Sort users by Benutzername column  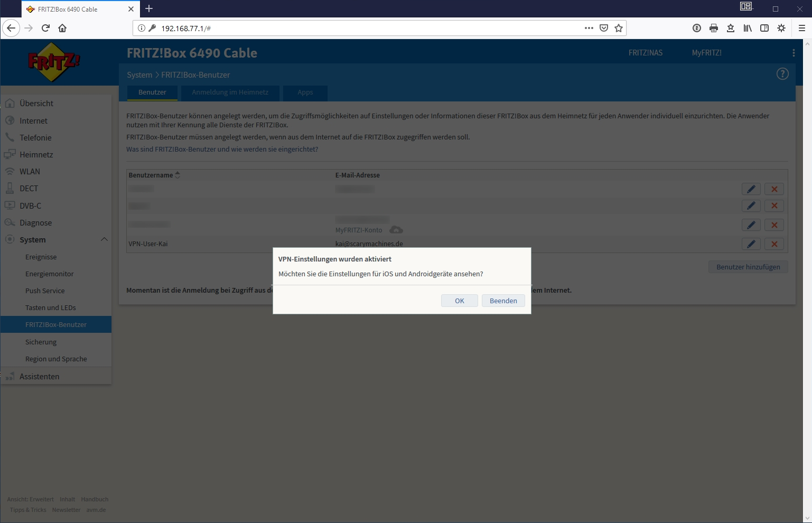click(154, 175)
